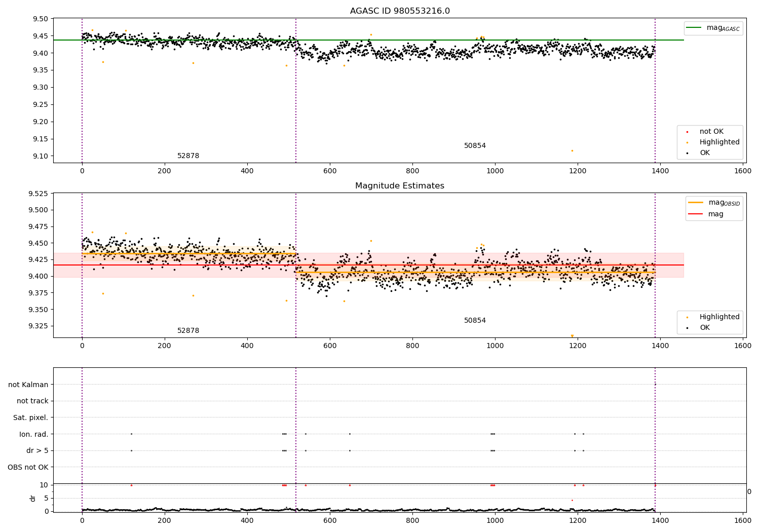The width and height of the screenshot is (760, 532).
Task: Click the 1200 x-axis tick on bottom plot
Action: [578, 520]
